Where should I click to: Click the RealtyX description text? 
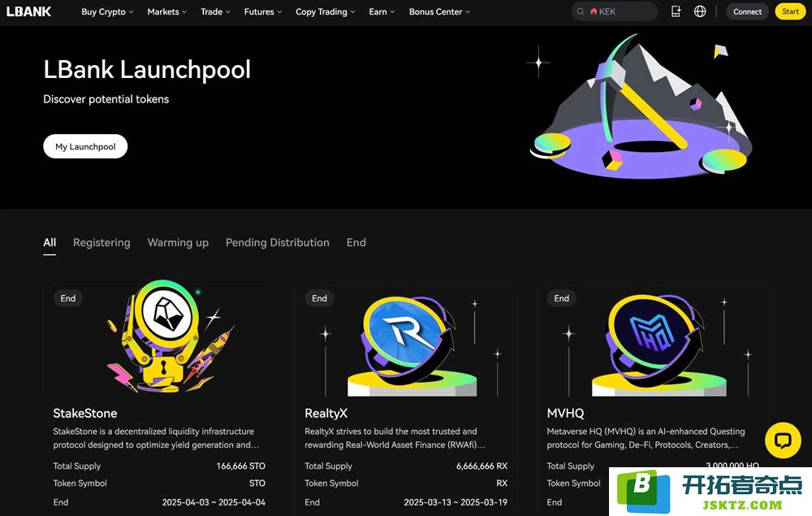[395, 438]
